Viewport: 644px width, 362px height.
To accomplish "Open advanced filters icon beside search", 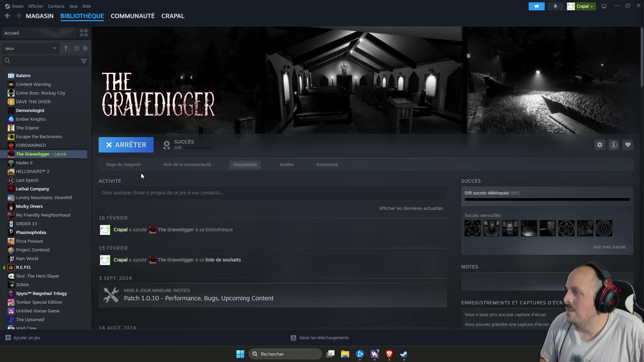I will click(x=84, y=61).
